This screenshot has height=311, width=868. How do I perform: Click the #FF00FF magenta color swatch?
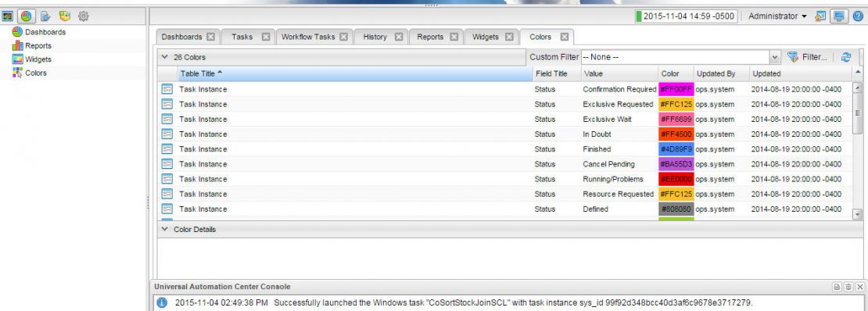676,89
